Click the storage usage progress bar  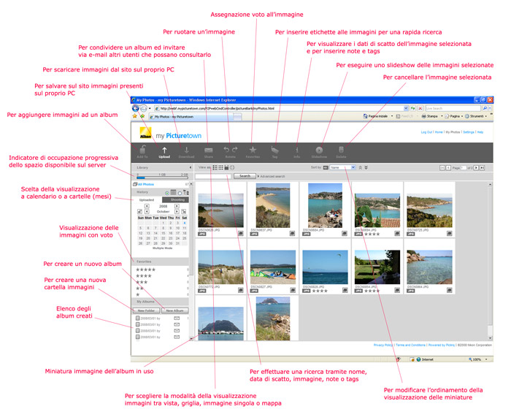[162, 177]
